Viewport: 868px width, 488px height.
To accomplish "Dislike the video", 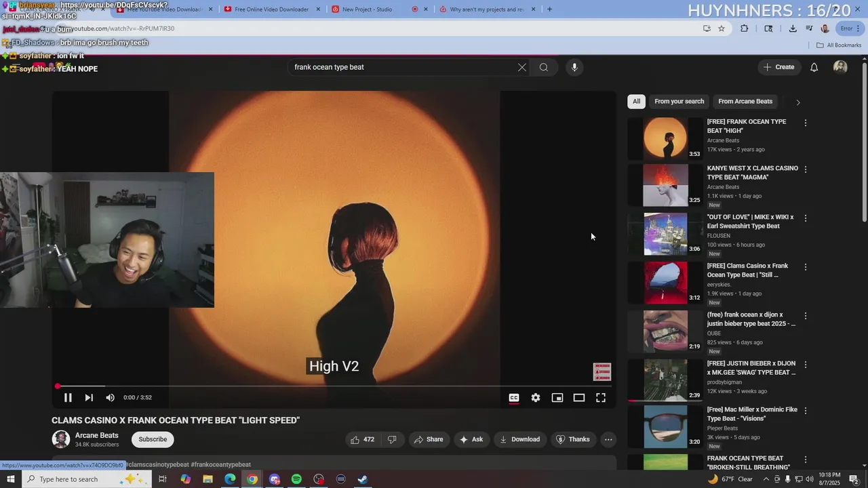I will [x=392, y=439].
